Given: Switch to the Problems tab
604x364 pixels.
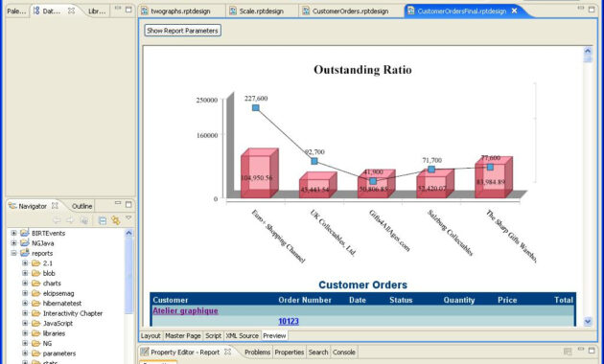Looking at the screenshot, I should click(x=258, y=353).
